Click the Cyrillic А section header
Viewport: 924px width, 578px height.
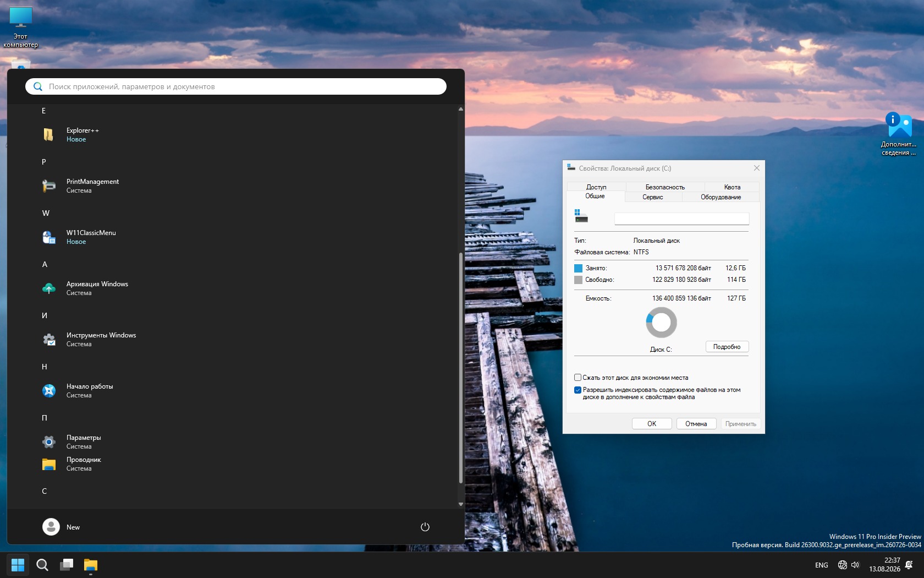click(x=45, y=264)
